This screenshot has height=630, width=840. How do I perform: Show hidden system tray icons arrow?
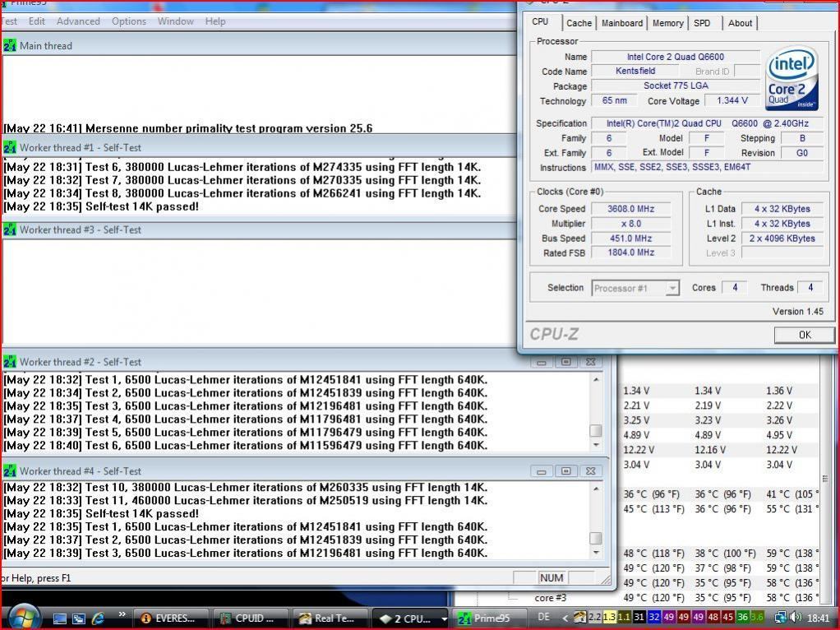click(x=565, y=618)
